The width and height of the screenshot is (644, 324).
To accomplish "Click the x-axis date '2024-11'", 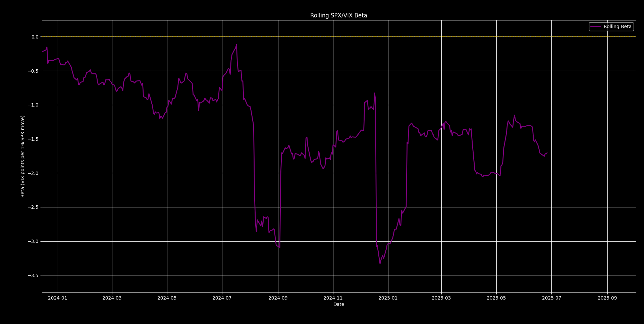I will [x=333, y=298].
